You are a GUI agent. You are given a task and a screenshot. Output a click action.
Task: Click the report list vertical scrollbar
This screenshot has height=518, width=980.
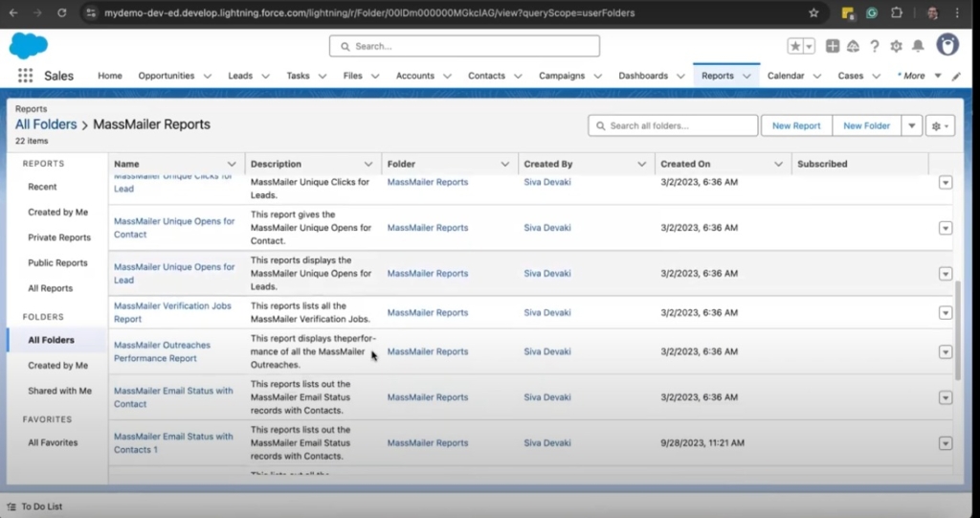(957, 330)
